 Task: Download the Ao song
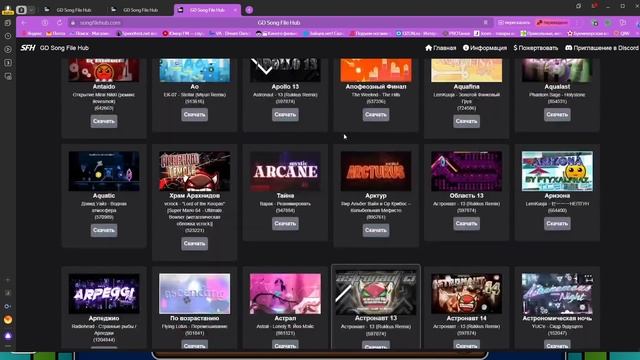point(194,115)
